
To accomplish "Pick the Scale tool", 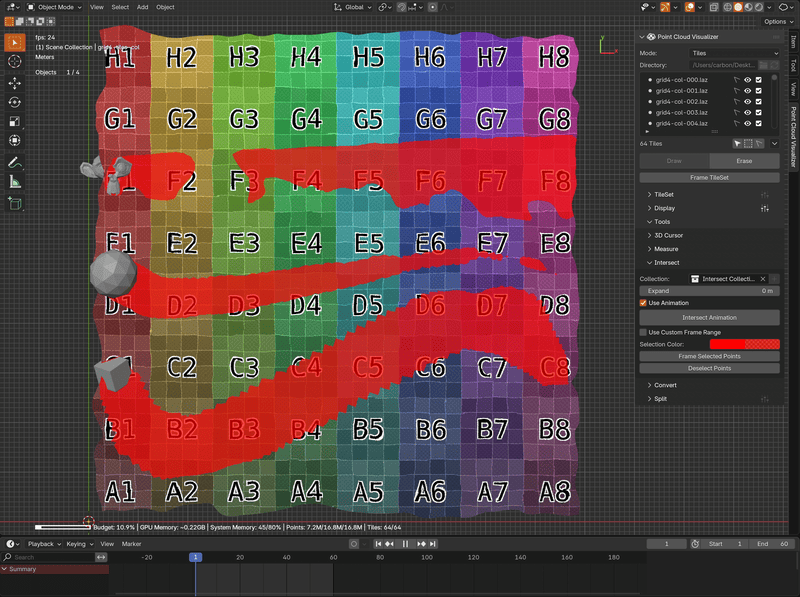I will click(x=15, y=122).
